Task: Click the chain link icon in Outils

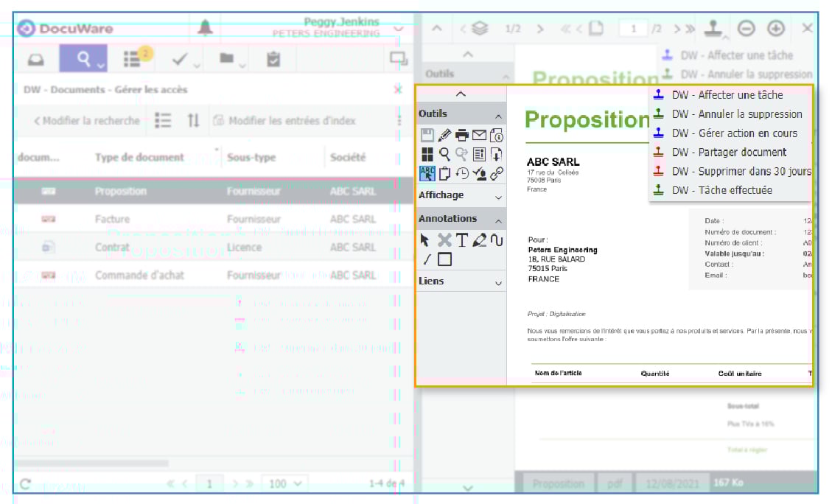Action: coord(497,174)
